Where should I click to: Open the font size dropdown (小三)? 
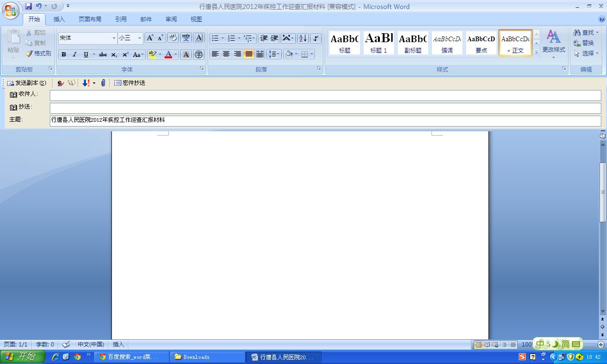tap(139, 38)
